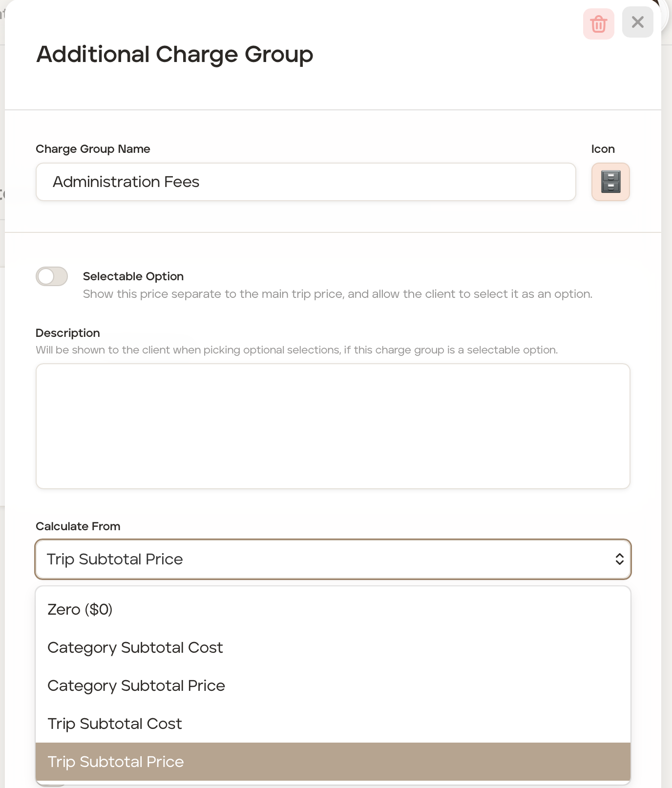The height and width of the screenshot is (788, 672).
Task: Click the Charge Group Name label
Action: tap(93, 149)
